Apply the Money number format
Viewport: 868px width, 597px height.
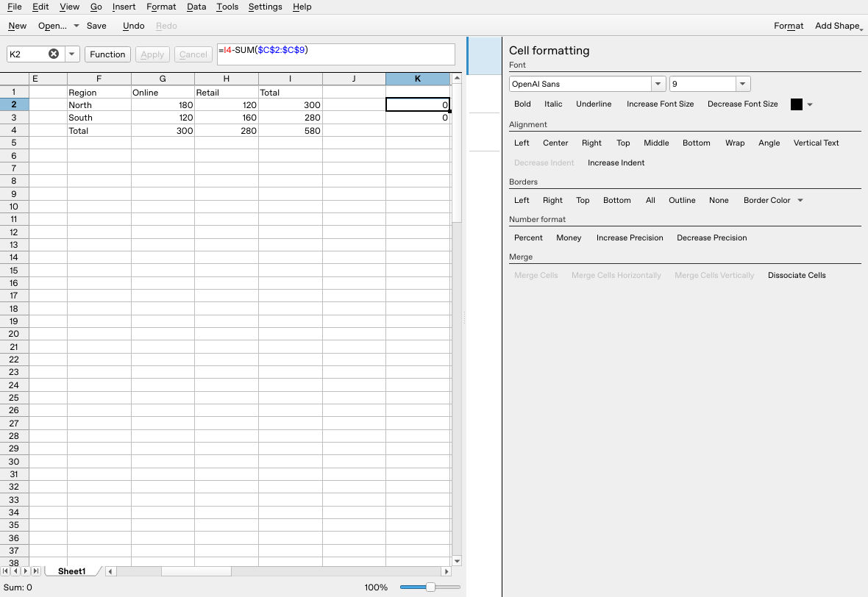[x=569, y=238]
